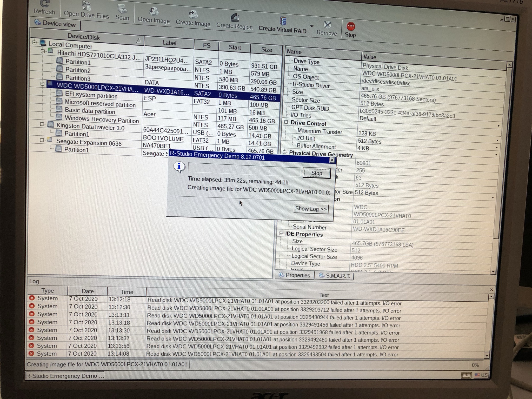
Task: Collapse the Local Computer tree node
Action: (35, 42)
